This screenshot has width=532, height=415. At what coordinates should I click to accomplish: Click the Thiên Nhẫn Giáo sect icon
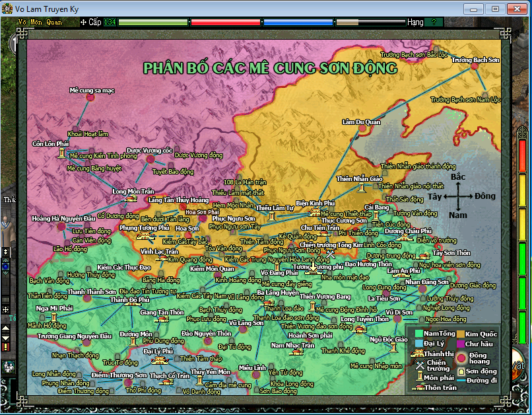pyautogui.click(x=362, y=188)
